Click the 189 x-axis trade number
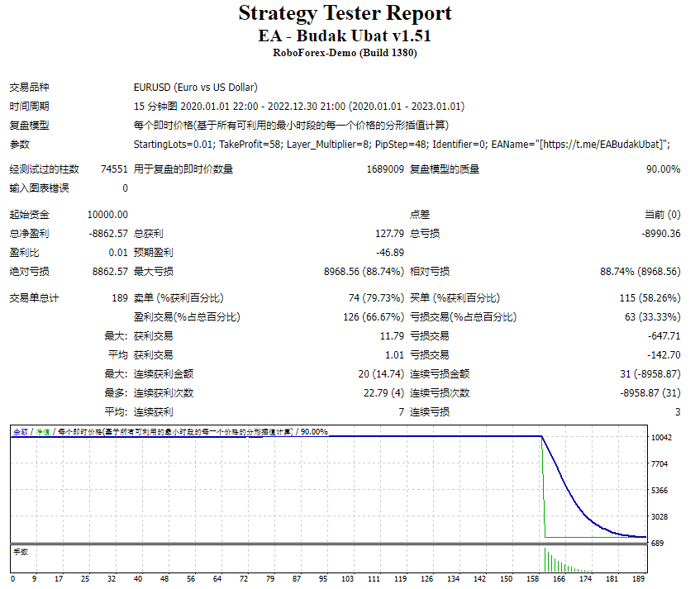 [x=638, y=579]
